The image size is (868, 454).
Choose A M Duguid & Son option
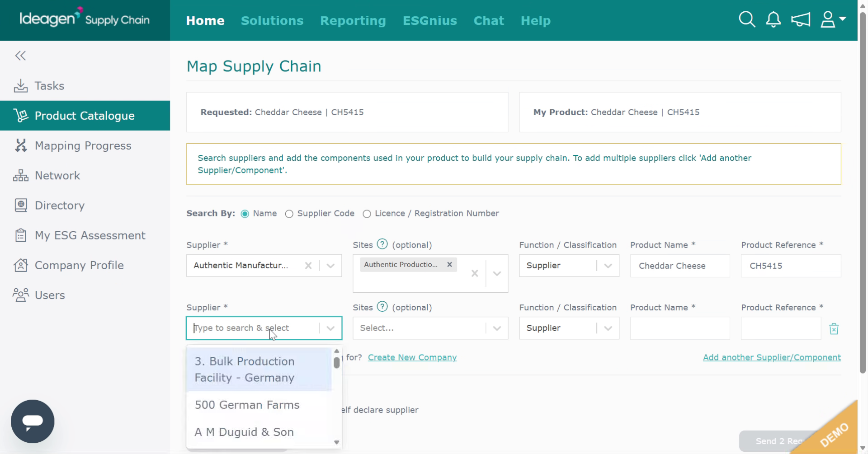[259, 432]
